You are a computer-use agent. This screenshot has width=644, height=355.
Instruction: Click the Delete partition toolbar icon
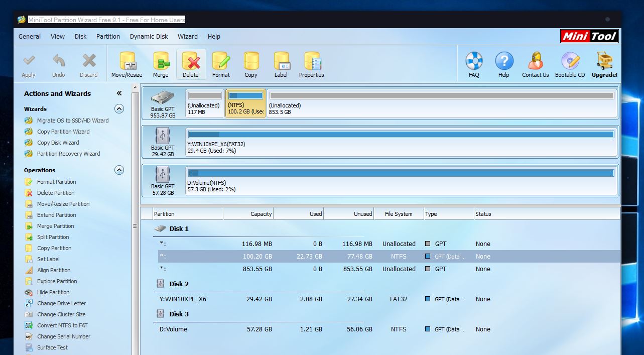point(191,61)
